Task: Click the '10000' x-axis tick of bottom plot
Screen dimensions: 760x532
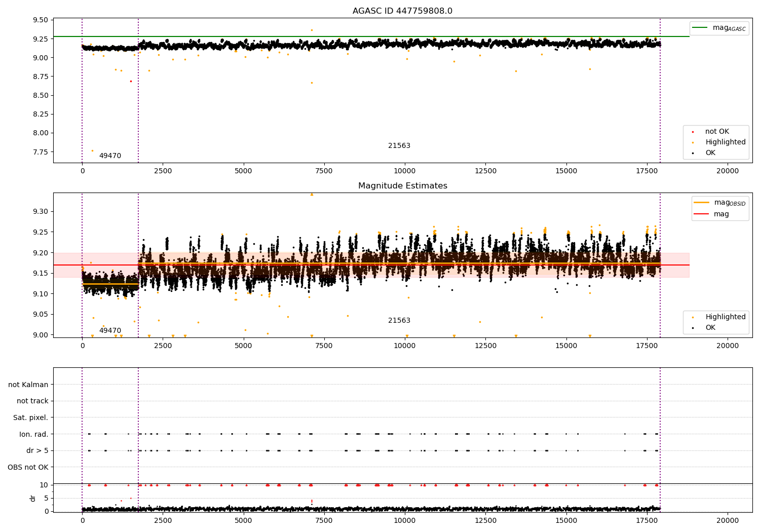Action: 405,520
